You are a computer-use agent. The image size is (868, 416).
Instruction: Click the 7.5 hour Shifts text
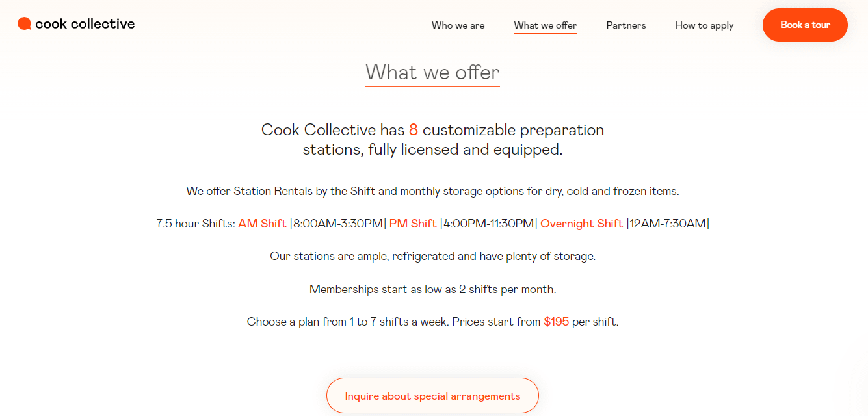click(194, 223)
